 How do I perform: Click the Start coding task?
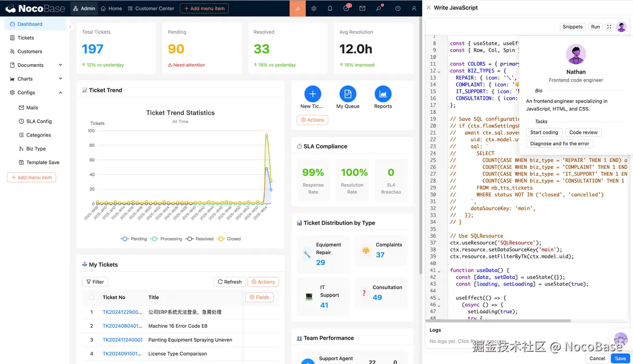click(x=544, y=132)
